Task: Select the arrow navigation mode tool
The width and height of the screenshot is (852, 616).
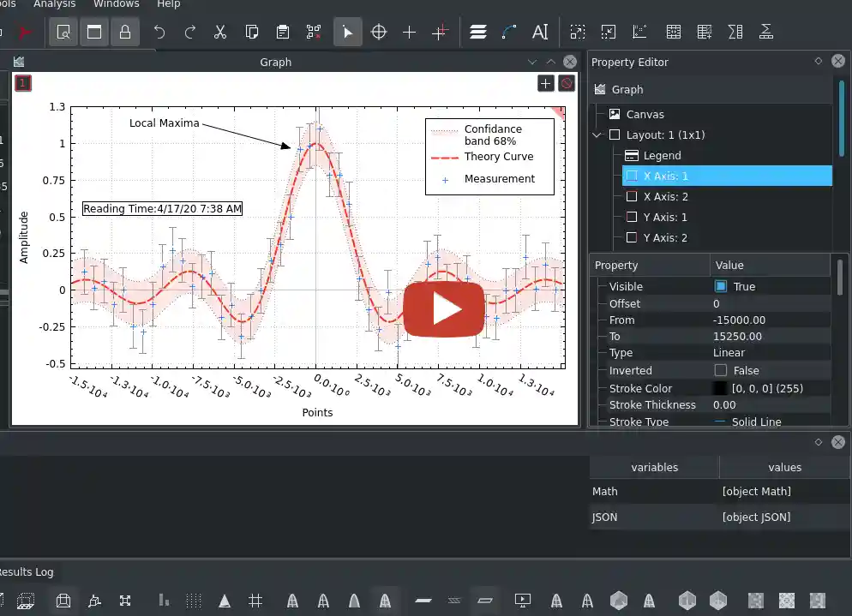Action: 348,32
